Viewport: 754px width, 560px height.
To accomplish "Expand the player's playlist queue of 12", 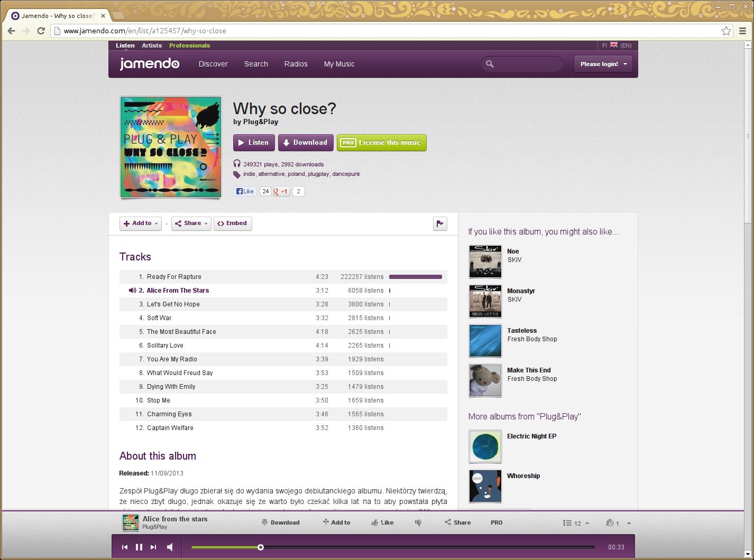I will pos(576,523).
